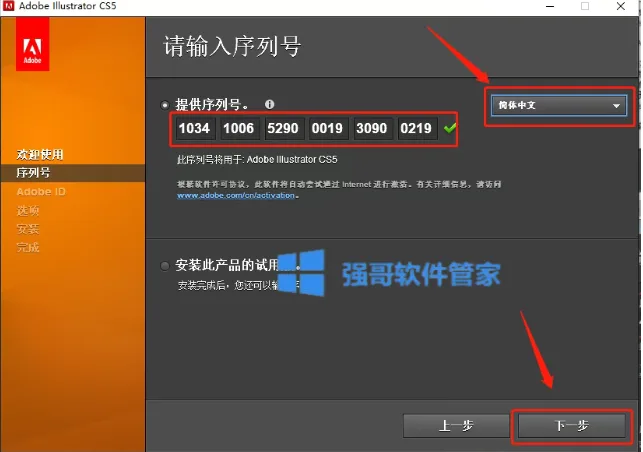This screenshot has width=643, height=452.
Task: Click the text 此序列号将用于: Adobe Illustrator CS5
Action: click(x=257, y=160)
